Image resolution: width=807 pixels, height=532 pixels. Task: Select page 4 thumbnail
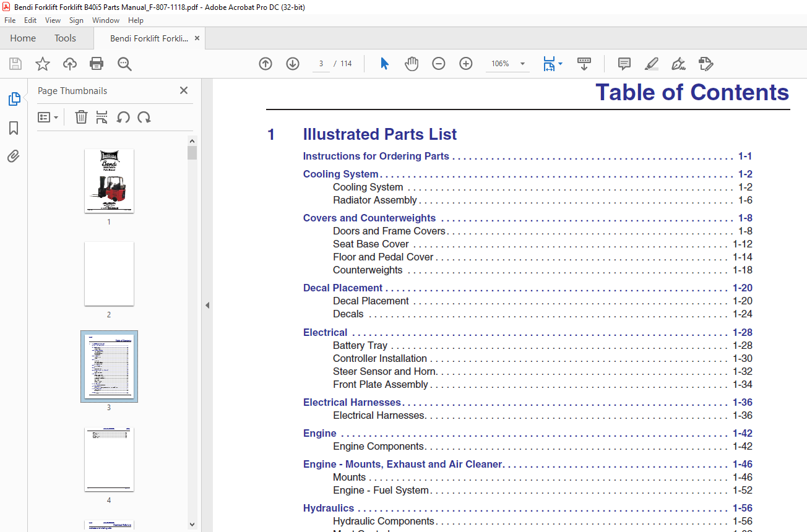109,460
